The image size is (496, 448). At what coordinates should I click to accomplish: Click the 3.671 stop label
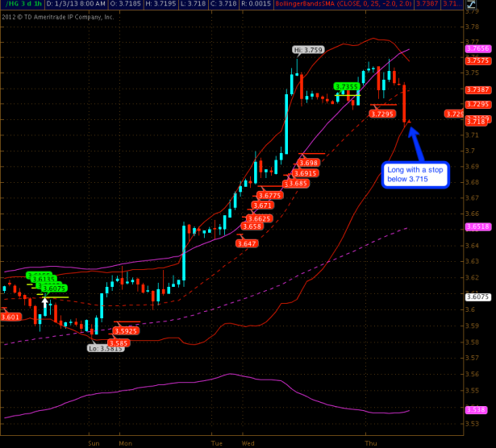[263, 205]
